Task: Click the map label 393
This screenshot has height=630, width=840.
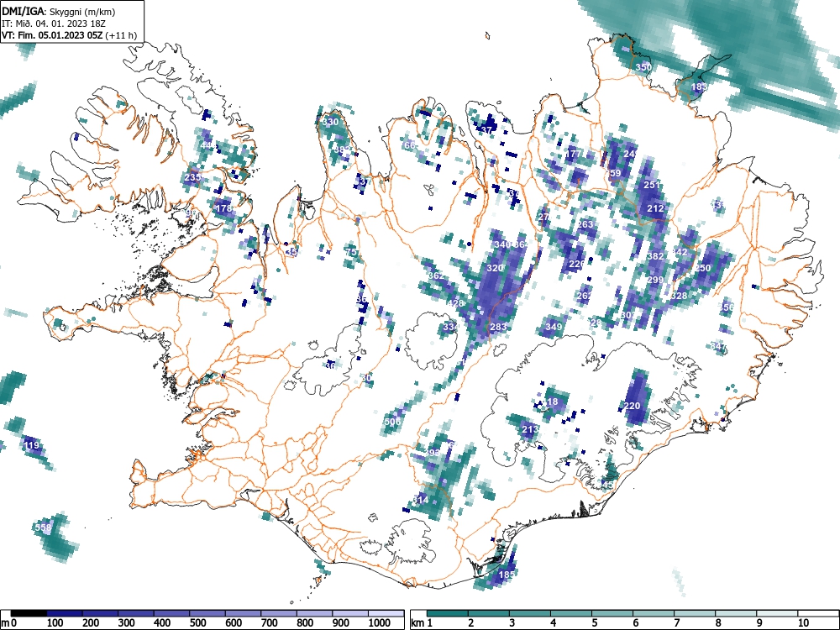Action: coord(432,453)
